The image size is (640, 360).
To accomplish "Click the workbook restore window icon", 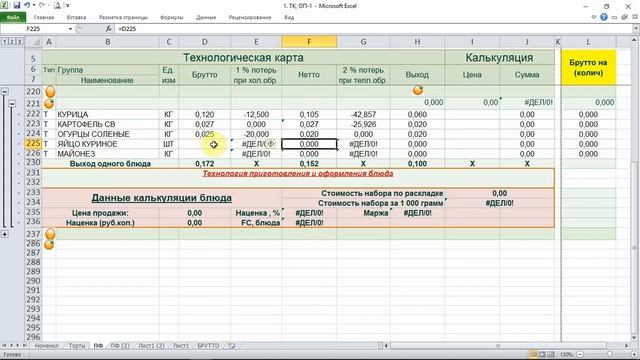I will pos(624,17).
